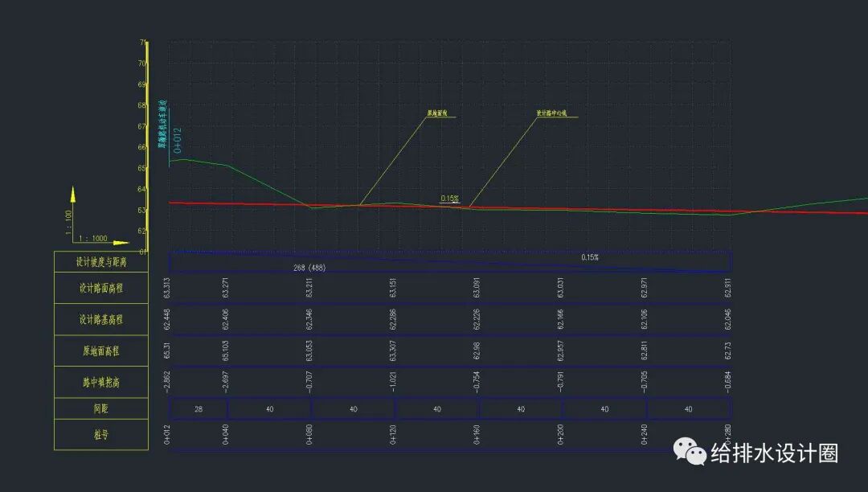Select the 设计坡度与距离 row header
Viewport: 868px width, 492px height.
(101, 262)
